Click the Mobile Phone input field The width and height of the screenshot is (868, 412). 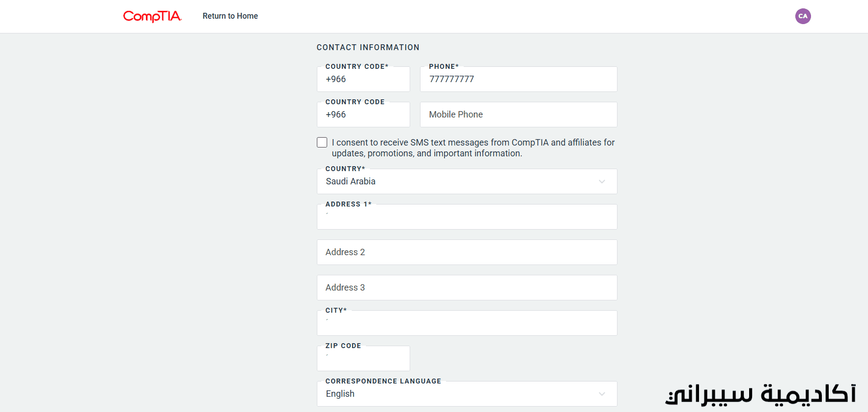tap(518, 115)
